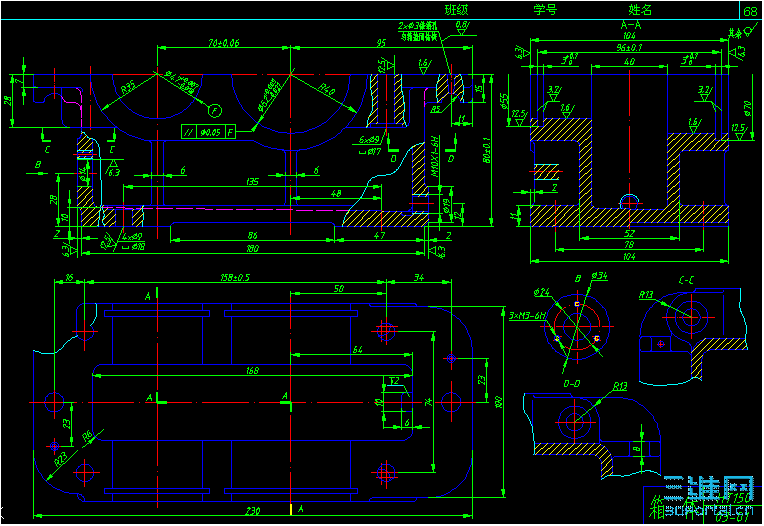
Task: Click the M10X1-6H thread callout
Action: (436, 157)
